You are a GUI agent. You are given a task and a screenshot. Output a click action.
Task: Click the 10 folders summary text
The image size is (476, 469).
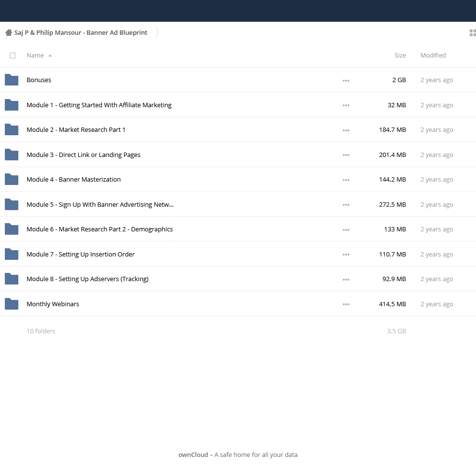point(41,331)
